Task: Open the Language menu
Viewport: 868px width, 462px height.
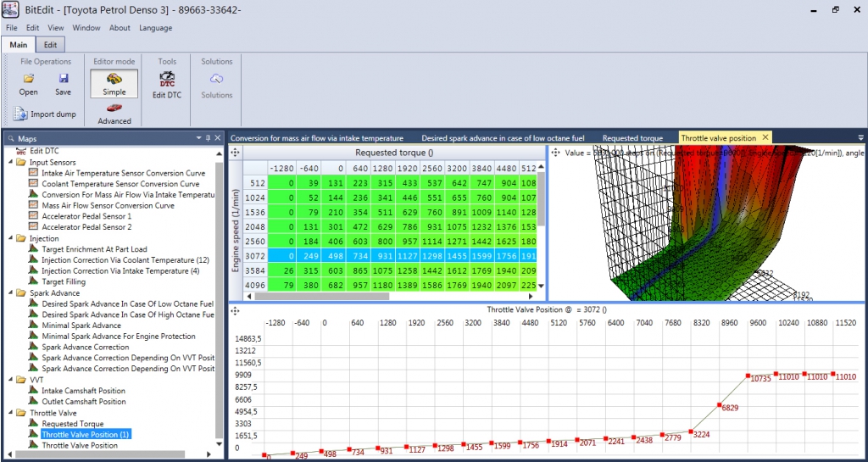Action: coord(156,28)
